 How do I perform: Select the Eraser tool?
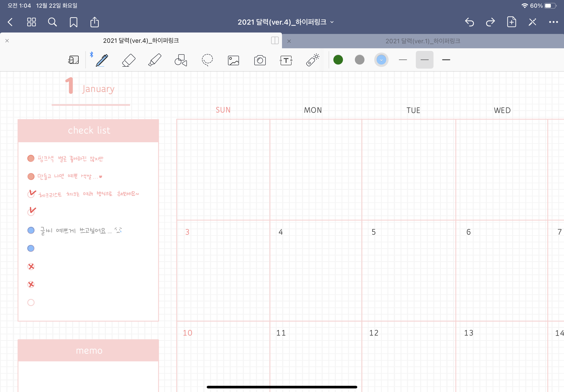pos(129,60)
